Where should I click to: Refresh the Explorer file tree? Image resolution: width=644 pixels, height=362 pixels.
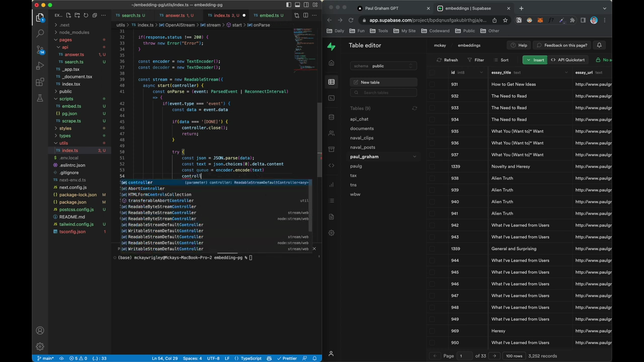tap(86, 15)
